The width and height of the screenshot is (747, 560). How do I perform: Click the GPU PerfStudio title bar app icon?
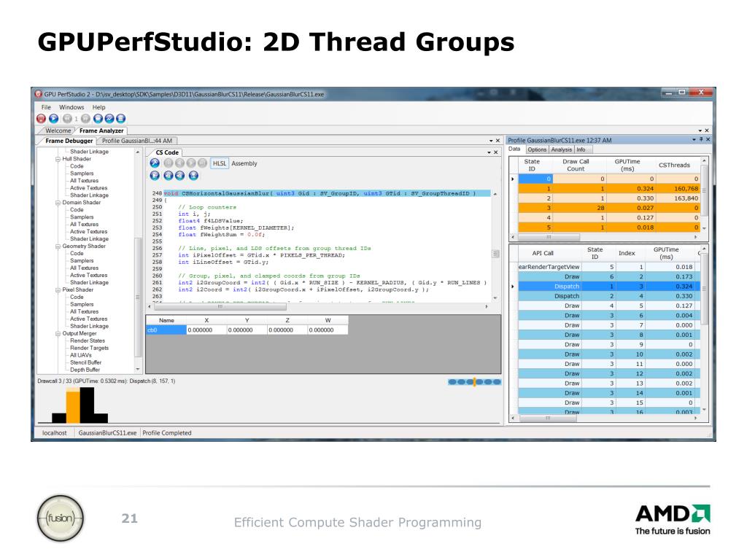(x=39, y=94)
